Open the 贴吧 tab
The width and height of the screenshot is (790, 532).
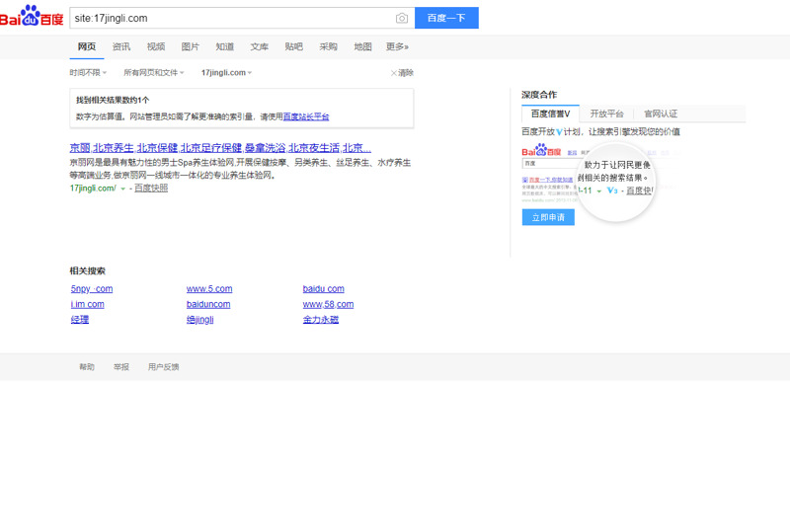[293, 46]
